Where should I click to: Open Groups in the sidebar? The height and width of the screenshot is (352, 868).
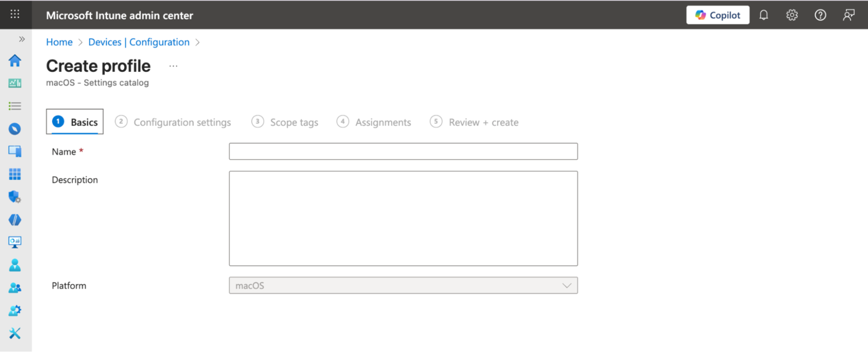pyautogui.click(x=15, y=288)
